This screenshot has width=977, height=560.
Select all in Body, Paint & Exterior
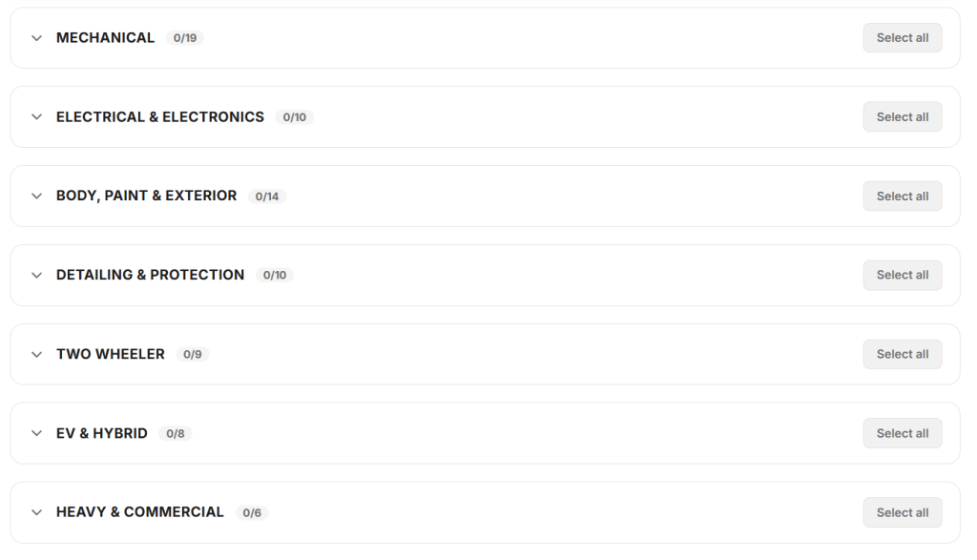(902, 197)
